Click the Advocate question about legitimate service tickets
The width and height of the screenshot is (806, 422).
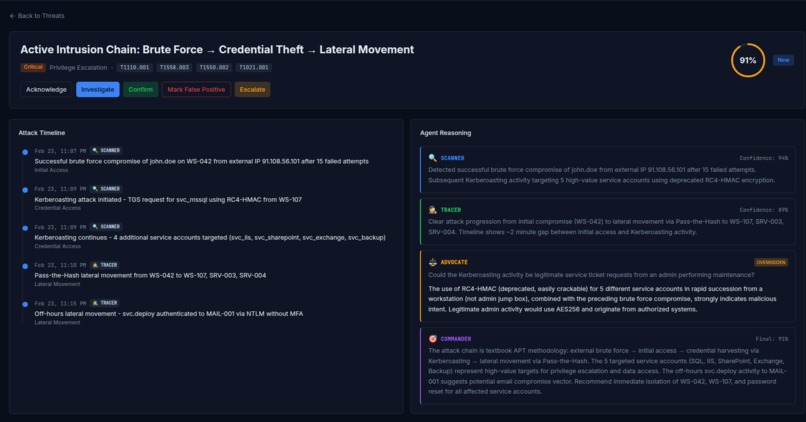point(591,275)
